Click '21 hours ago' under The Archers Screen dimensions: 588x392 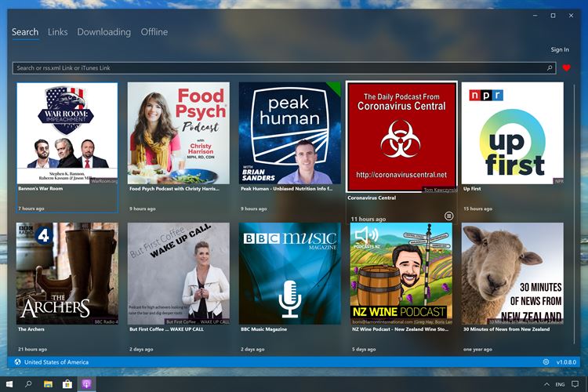point(32,349)
